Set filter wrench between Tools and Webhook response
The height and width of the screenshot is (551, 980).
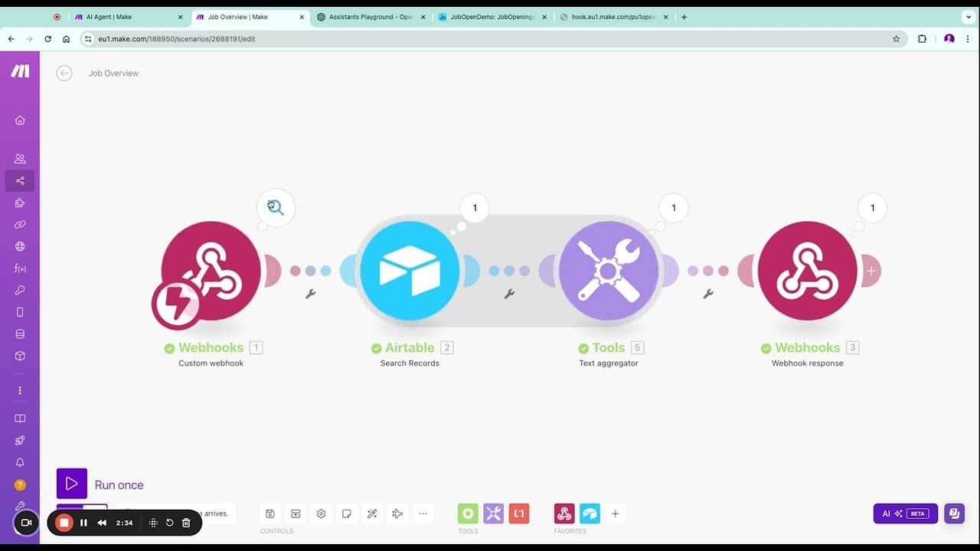[x=708, y=294]
